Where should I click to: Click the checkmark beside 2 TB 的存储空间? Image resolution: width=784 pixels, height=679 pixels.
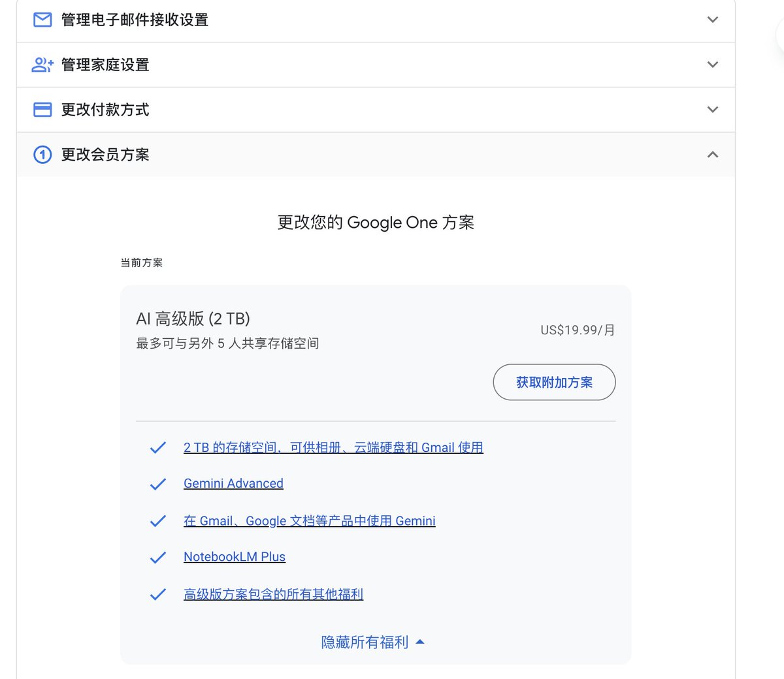(158, 447)
